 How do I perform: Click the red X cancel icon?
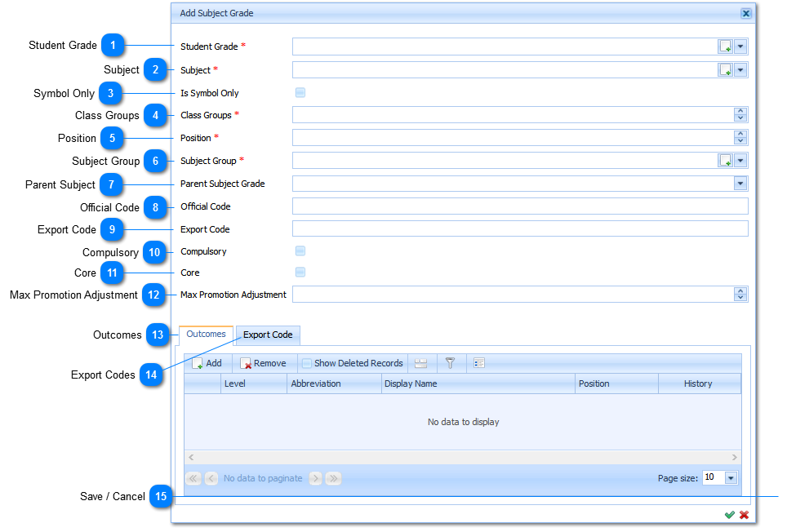(x=744, y=515)
